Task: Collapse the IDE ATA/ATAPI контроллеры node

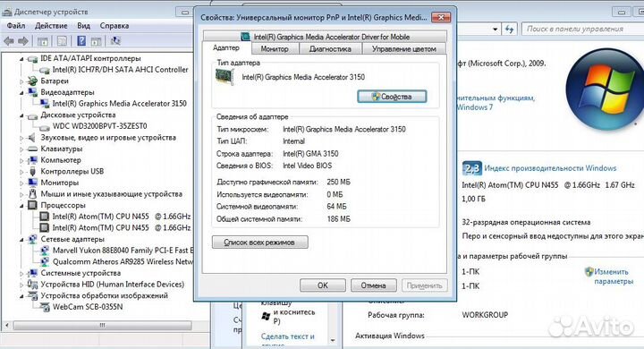Action: [21, 59]
